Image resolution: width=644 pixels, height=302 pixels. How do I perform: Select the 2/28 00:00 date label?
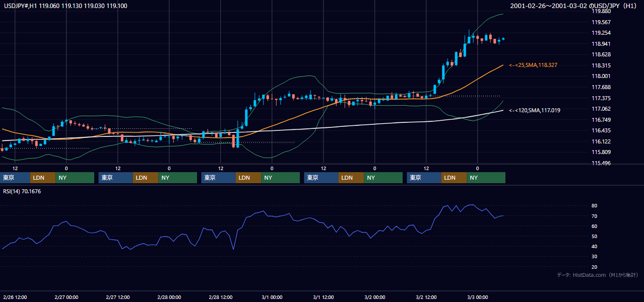pos(169,297)
